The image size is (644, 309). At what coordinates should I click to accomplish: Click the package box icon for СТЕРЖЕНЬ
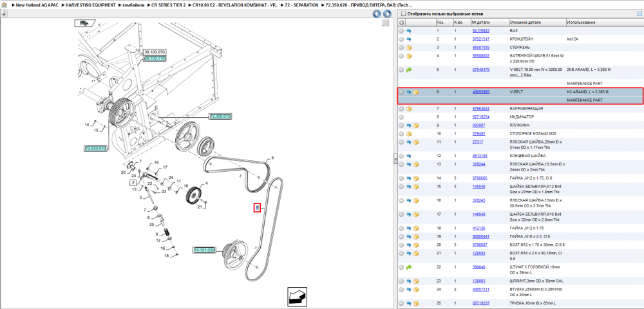[x=409, y=48]
